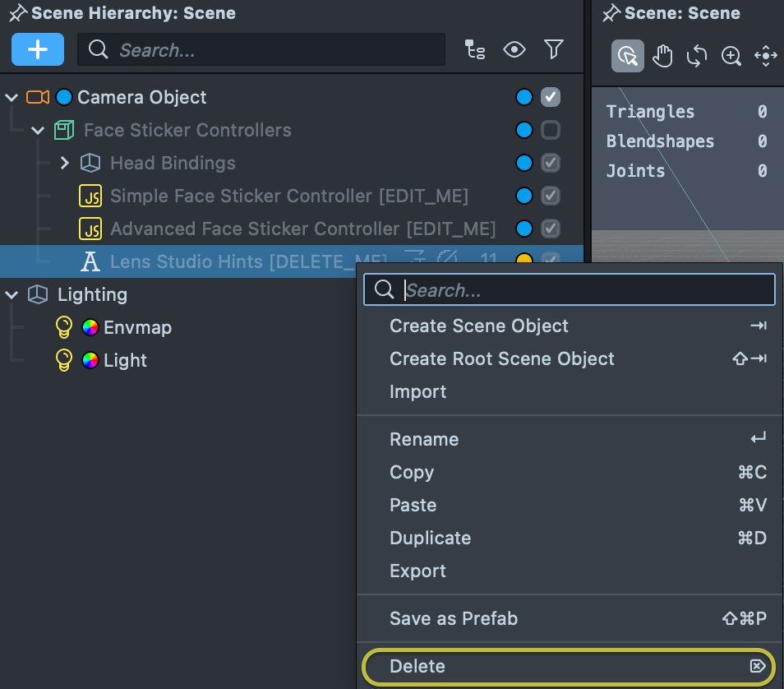
Task: Expand the Head Bindings tree node
Action: pyautogui.click(x=65, y=163)
